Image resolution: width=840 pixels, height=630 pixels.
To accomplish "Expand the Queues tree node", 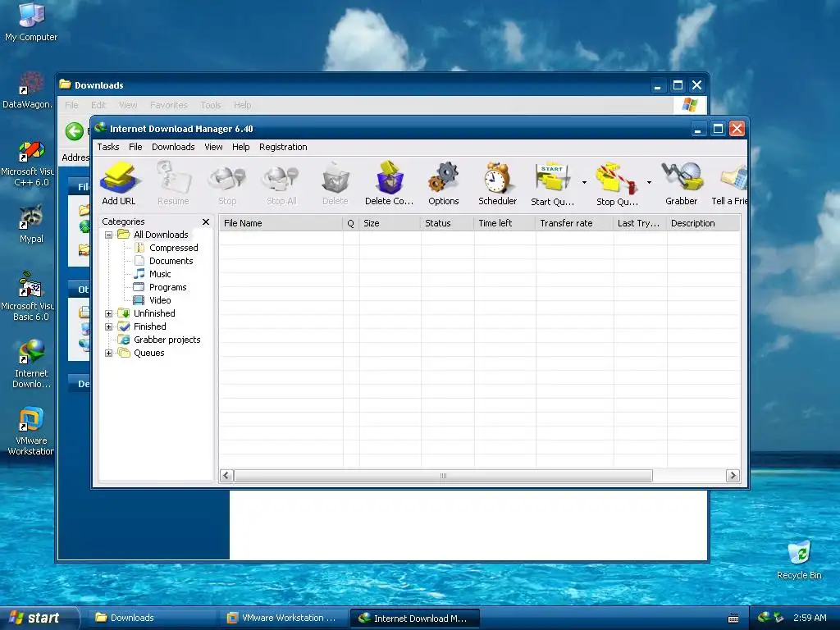I will [x=109, y=353].
